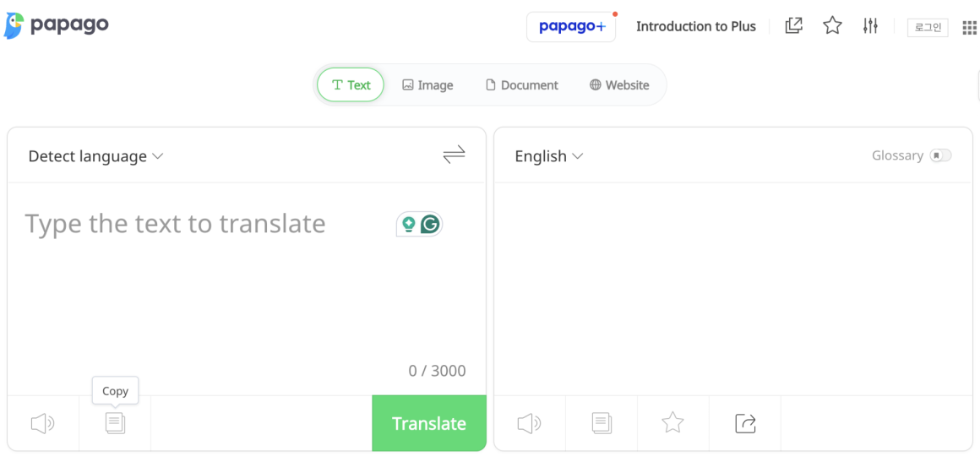Copy the translated text result icon
The width and height of the screenshot is (980, 462).
pyautogui.click(x=602, y=423)
